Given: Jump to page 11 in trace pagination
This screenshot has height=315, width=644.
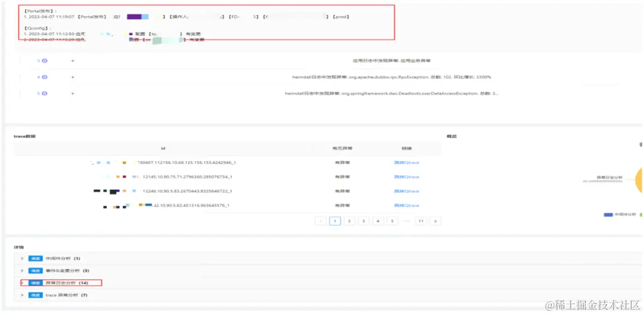Looking at the screenshot, I should pos(420,221).
